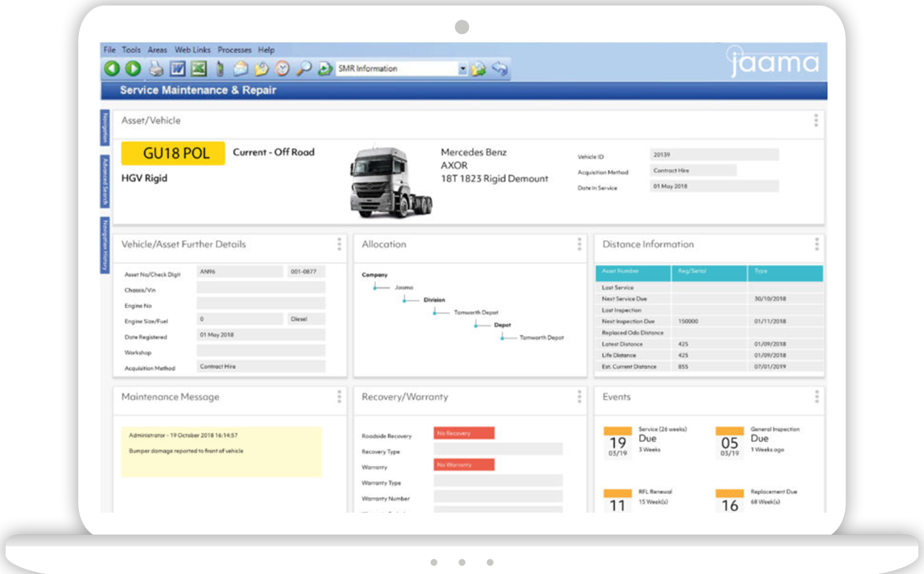The width and height of the screenshot is (924, 574).
Task: Open Vehicle/Asset Further Details three-dot menu
Action: point(339,244)
